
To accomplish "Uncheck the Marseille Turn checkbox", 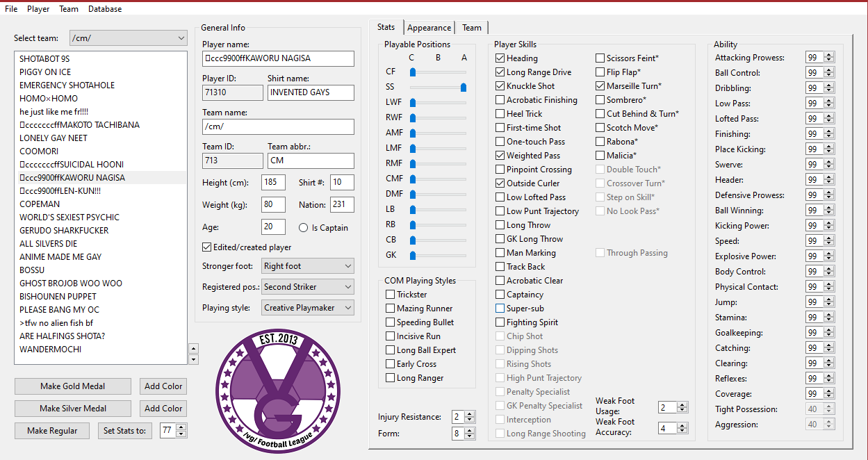I will pyautogui.click(x=600, y=86).
